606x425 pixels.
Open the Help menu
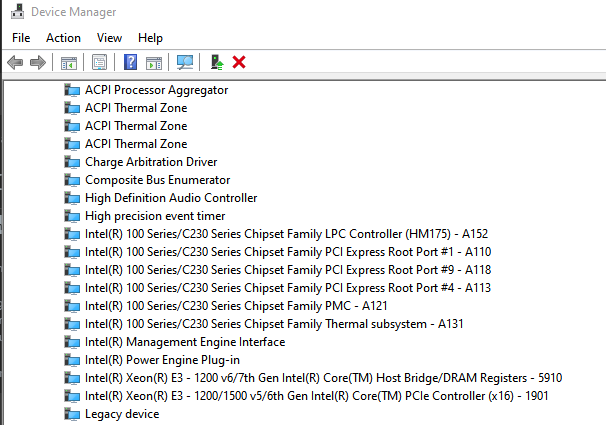pyautogui.click(x=150, y=38)
